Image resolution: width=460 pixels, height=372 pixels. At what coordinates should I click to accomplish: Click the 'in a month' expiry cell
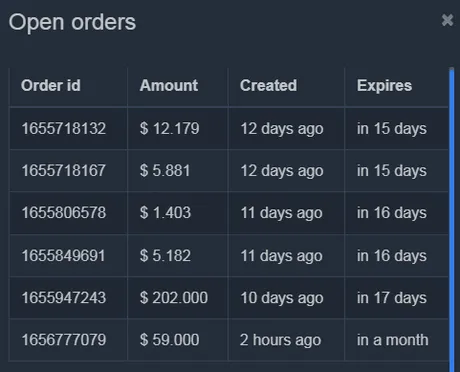[393, 340]
